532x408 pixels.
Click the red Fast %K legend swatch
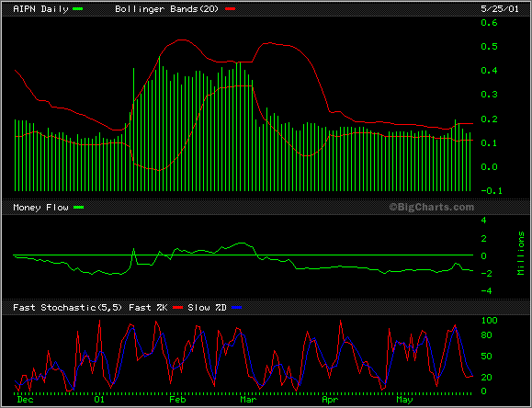[177, 308]
